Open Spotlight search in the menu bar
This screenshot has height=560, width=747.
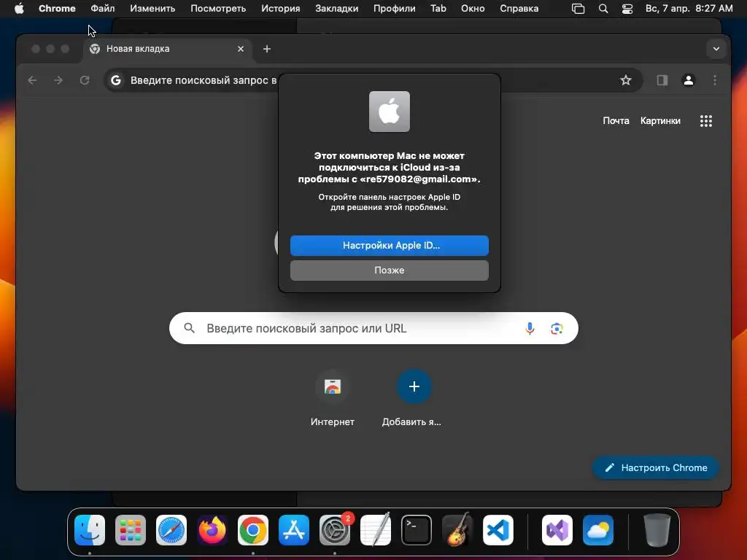603,9
